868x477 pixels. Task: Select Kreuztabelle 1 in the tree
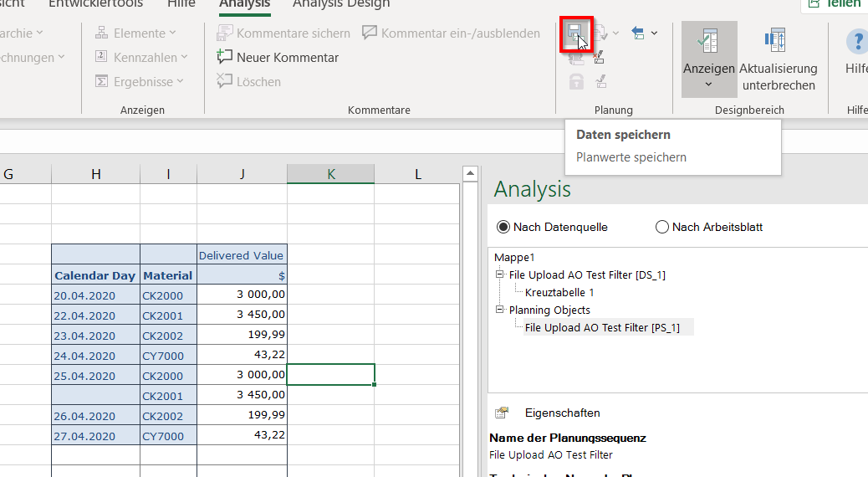click(x=559, y=292)
